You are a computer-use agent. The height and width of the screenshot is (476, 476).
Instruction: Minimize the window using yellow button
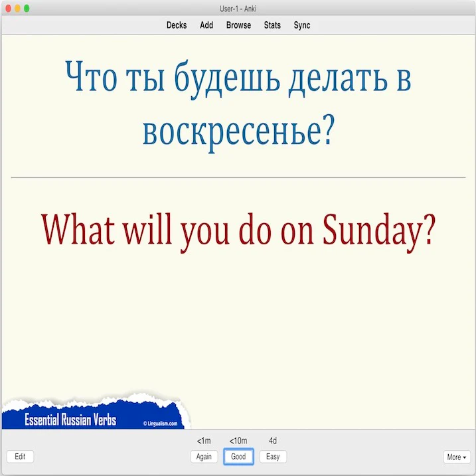[18, 8]
